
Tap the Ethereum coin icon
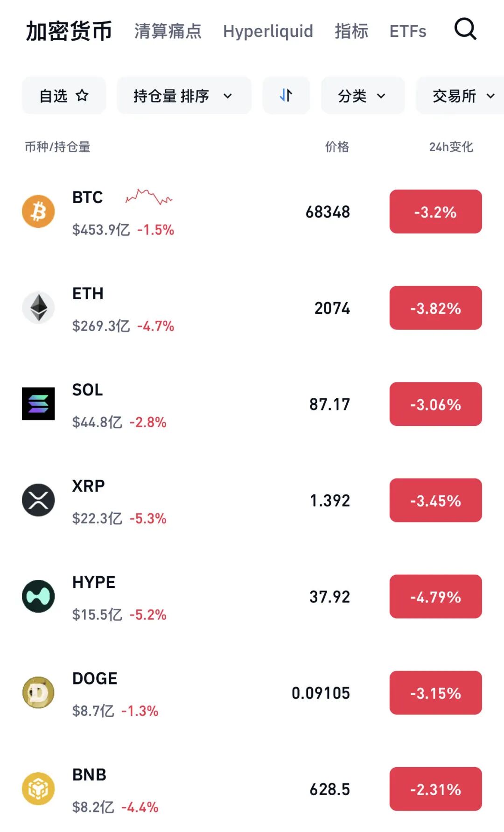tap(38, 308)
